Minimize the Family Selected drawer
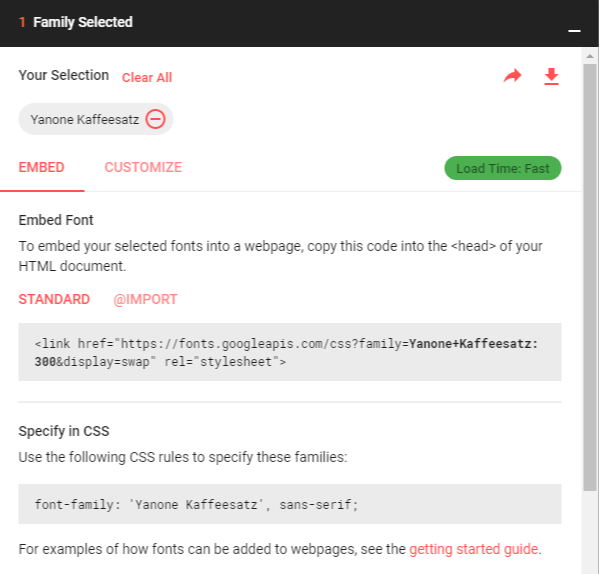Viewport: 599px width, 574px height. [574, 31]
